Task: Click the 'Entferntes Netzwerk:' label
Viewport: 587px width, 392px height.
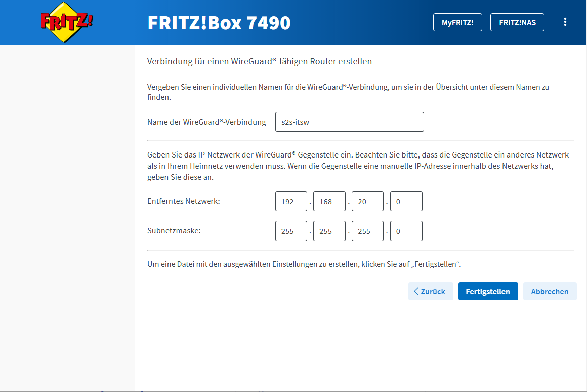Action: pos(184,201)
